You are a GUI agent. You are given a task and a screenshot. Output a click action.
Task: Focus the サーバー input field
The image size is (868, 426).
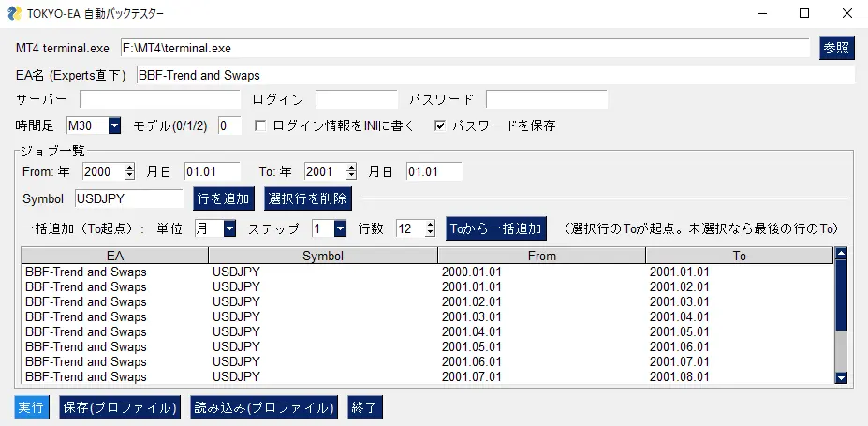[x=160, y=99]
